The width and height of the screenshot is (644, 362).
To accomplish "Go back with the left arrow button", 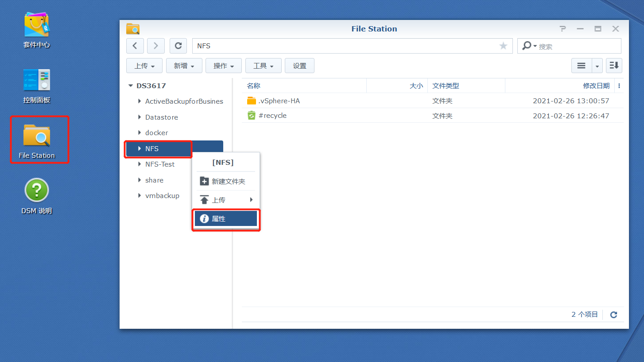I will [x=135, y=46].
